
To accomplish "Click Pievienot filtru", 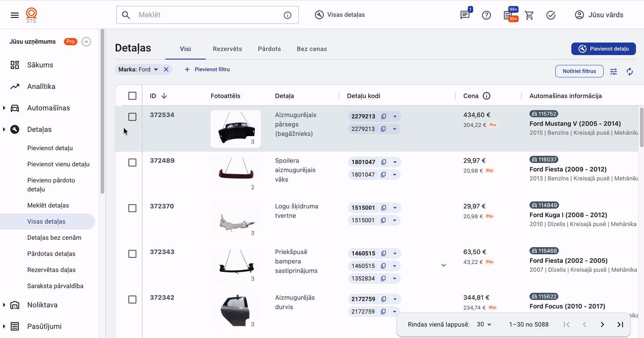I will [x=207, y=69].
